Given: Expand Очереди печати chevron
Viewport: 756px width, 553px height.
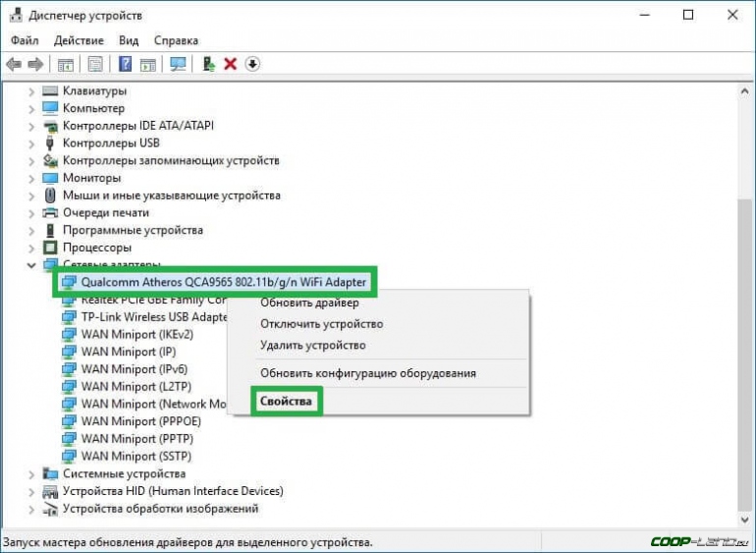Looking at the screenshot, I should pos(31,213).
